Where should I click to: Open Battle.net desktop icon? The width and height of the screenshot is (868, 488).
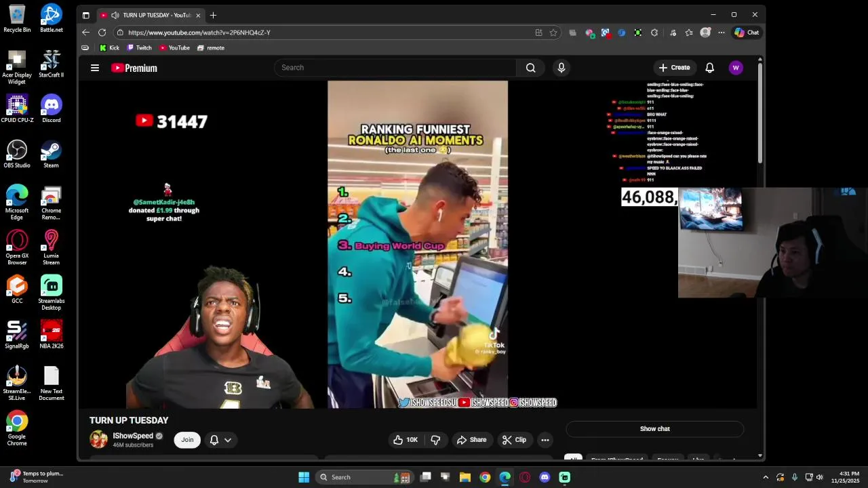click(52, 18)
